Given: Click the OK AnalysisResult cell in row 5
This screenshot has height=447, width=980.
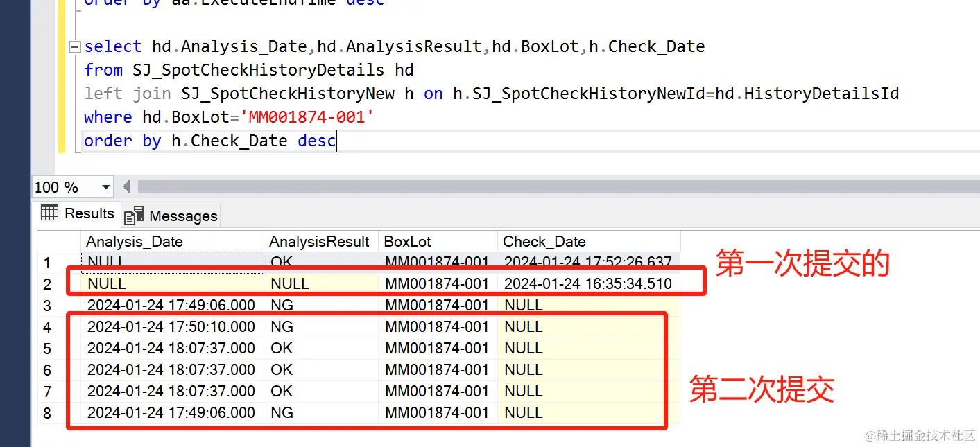Looking at the screenshot, I should (321, 348).
